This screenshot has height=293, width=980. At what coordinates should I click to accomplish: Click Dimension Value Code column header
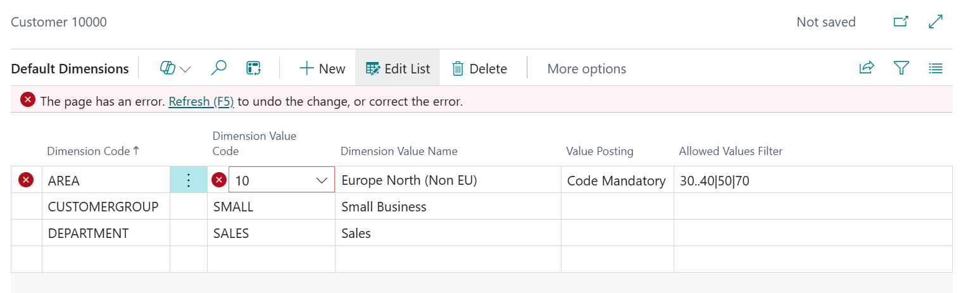coord(254,144)
